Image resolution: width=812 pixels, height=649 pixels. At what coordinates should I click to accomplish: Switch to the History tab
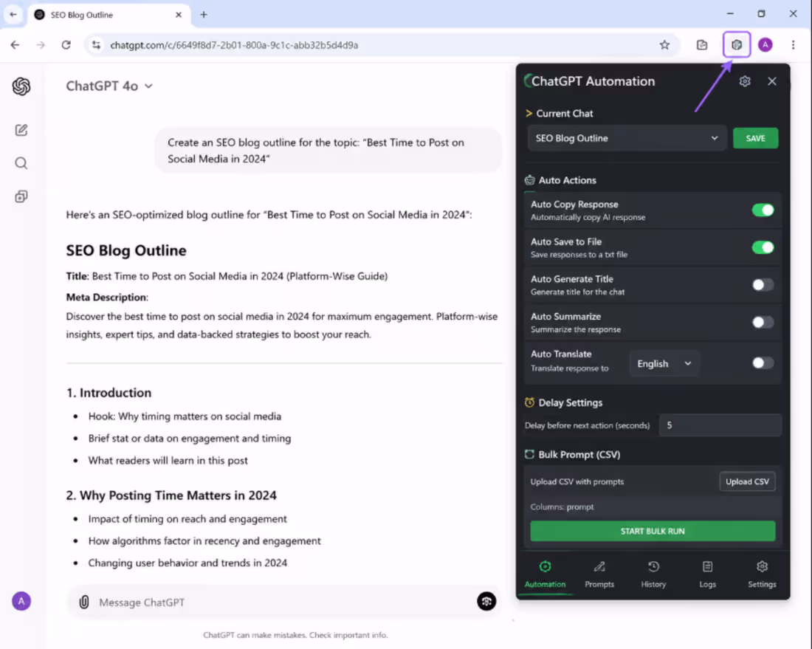(x=653, y=574)
